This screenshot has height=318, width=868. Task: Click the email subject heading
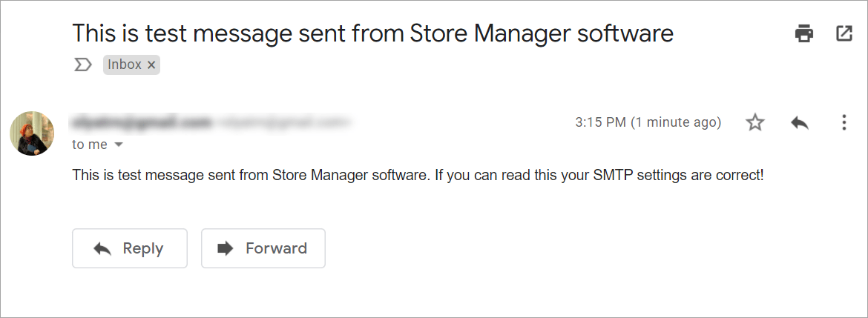pos(372,33)
